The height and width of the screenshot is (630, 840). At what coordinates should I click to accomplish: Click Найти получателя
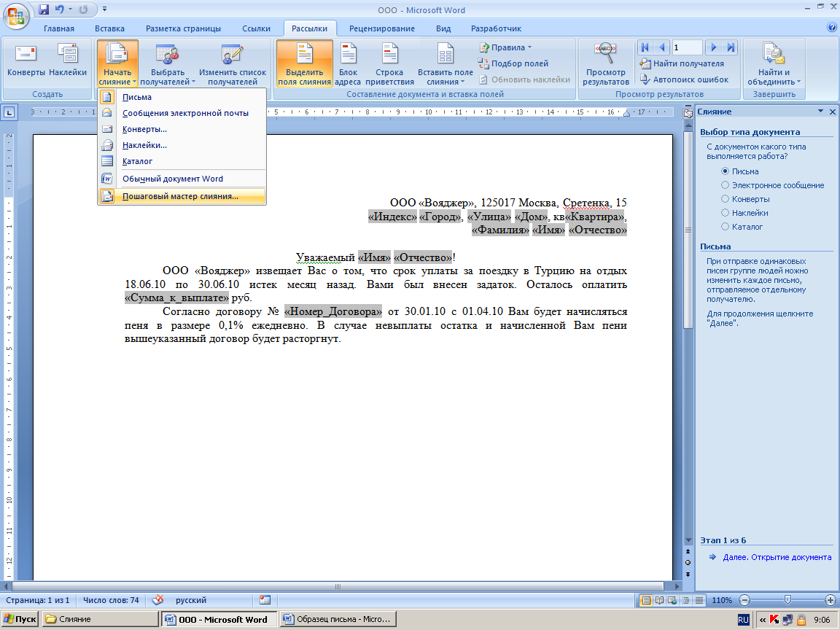pos(682,63)
